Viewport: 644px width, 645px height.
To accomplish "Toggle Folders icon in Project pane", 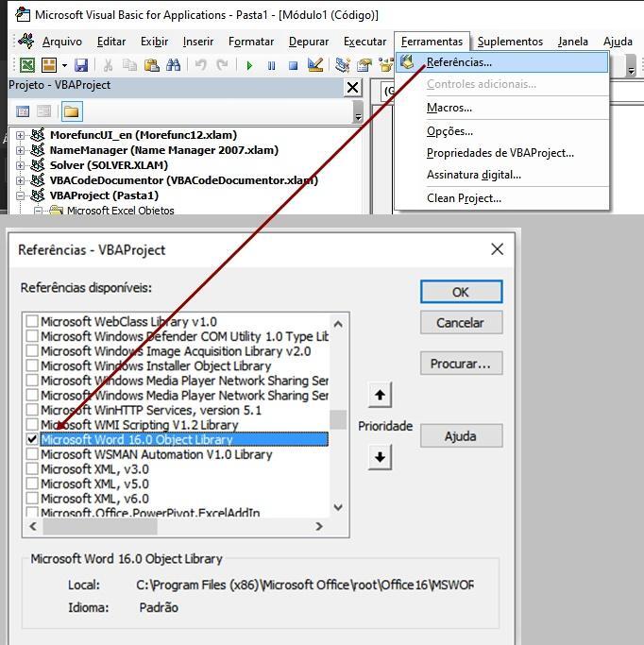I will click(x=72, y=111).
